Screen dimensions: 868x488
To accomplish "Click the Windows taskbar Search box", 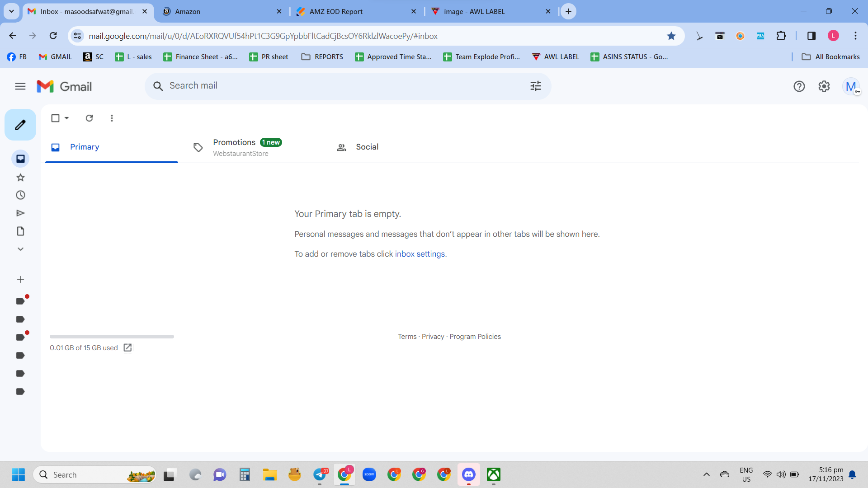I will pyautogui.click(x=95, y=475).
